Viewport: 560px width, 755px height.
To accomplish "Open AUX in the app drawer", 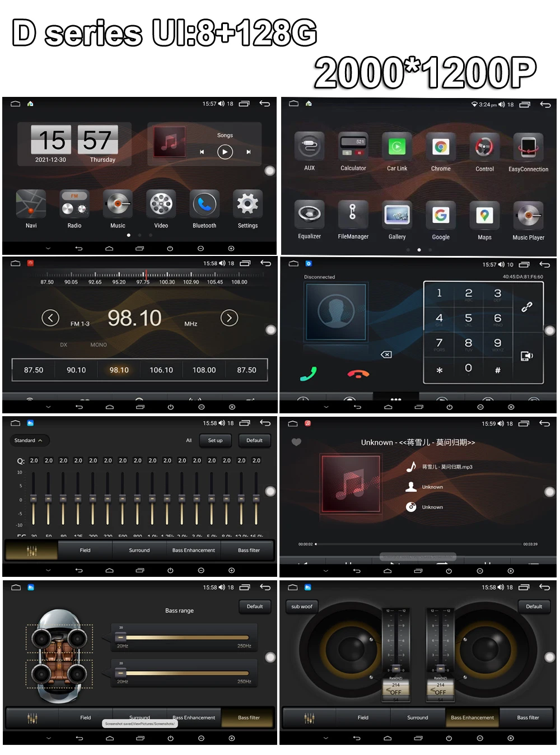I will pyautogui.click(x=309, y=147).
